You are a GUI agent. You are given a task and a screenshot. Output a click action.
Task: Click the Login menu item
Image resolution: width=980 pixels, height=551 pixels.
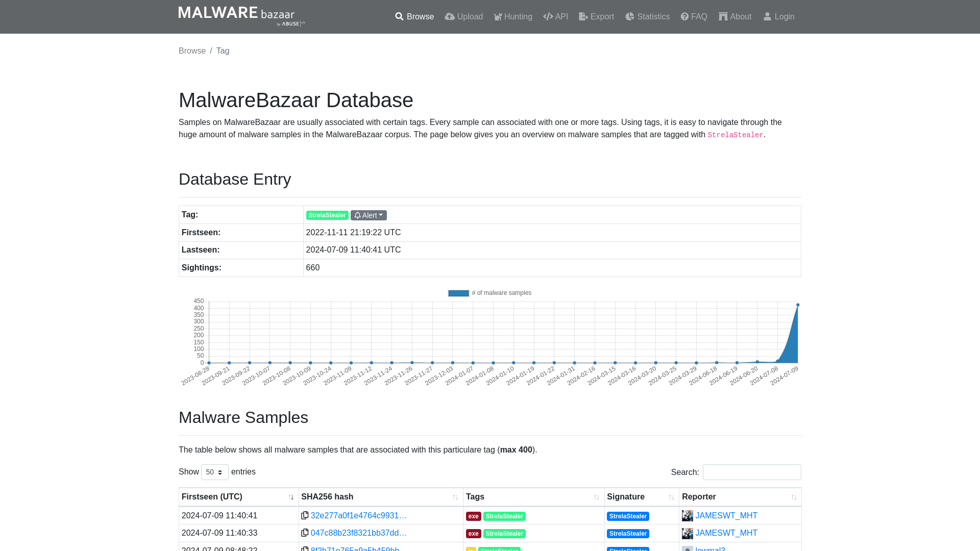coord(779,17)
